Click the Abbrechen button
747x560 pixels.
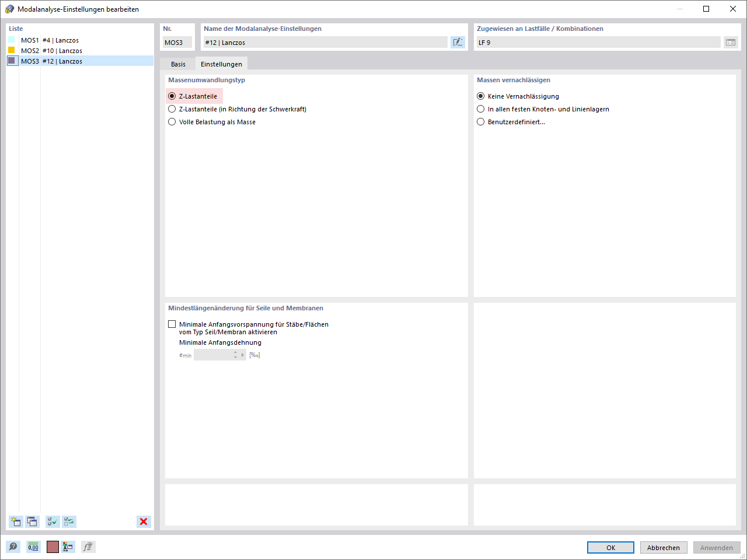(664, 548)
